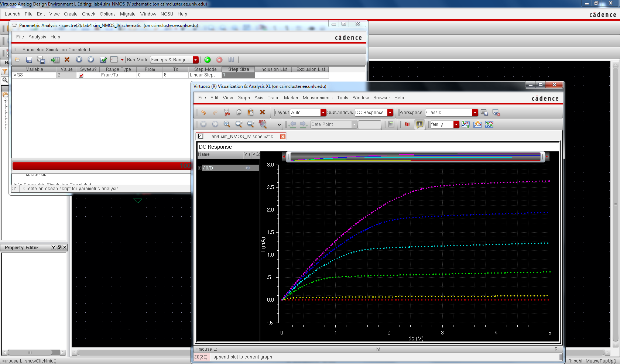Toggle the checkbox icon on graph tab
The height and width of the screenshot is (364, 620).
(x=201, y=136)
